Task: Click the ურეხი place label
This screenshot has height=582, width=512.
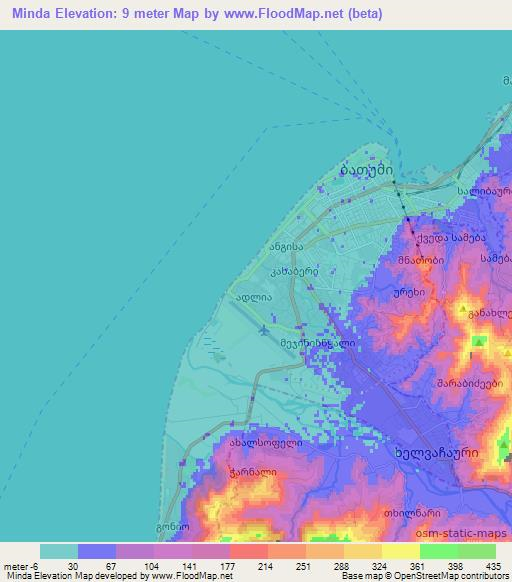Action: [x=409, y=292]
